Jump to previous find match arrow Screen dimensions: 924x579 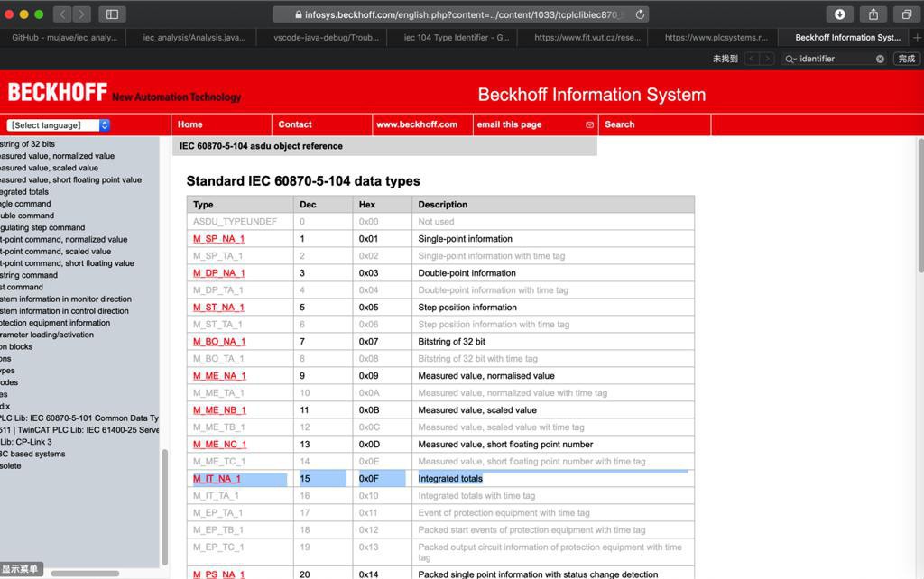click(752, 59)
